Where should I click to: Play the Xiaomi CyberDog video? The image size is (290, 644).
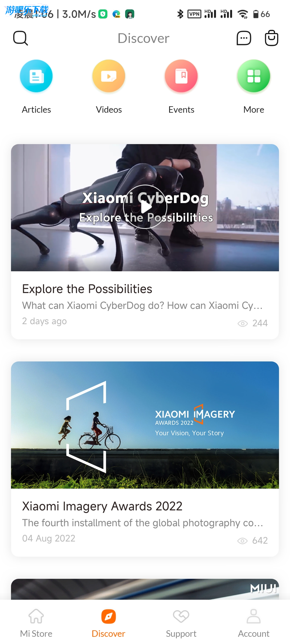[145, 207]
